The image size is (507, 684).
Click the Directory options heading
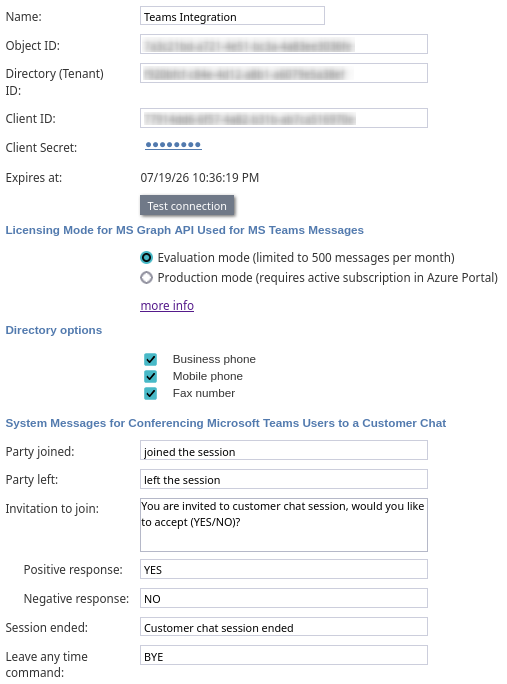click(x=54, y=330)
